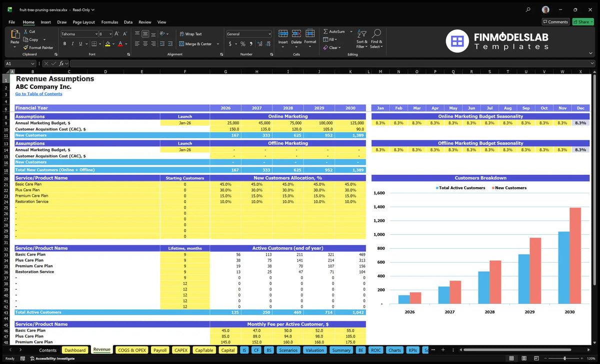Click the zoom slider in status bar
The image size is (600, 364).
[564, 359]
